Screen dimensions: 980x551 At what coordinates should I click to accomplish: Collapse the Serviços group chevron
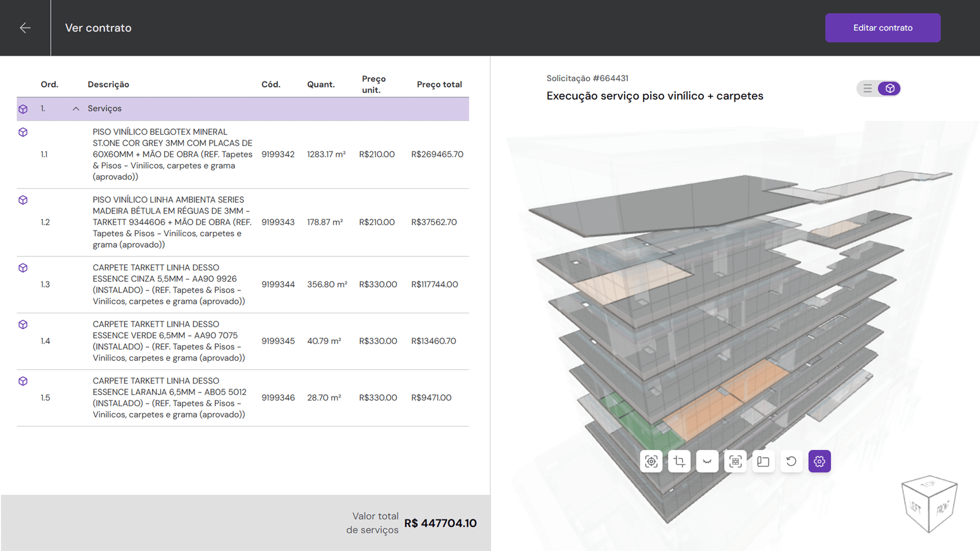click(x=76, y=109)
